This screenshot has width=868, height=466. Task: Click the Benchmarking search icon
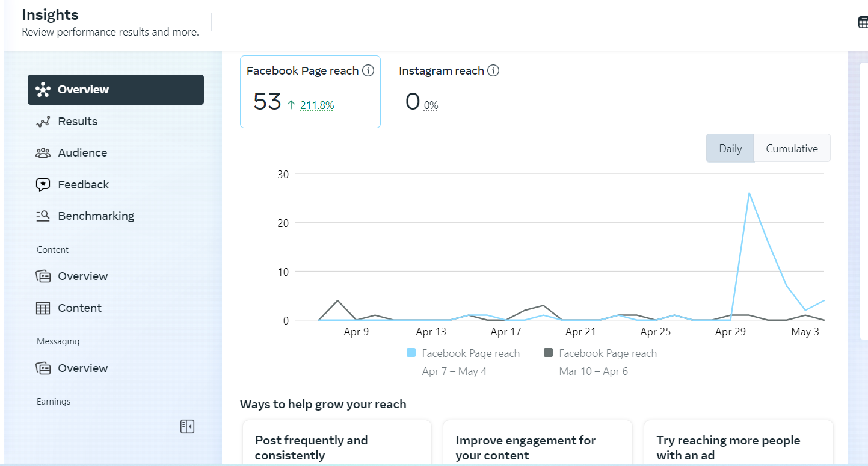(43, 216)
